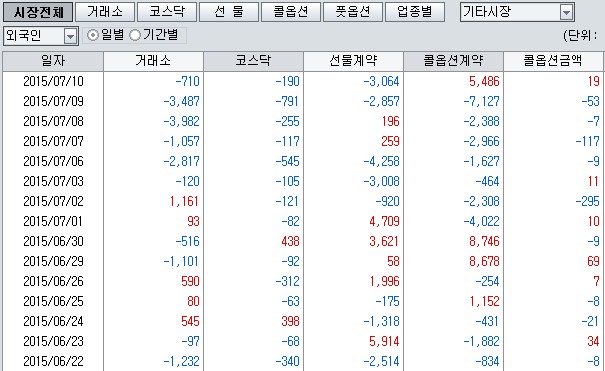Open the 외국인 investor dropdown arrow
Viewport: 605px width, 371px height.
[70, 37]
